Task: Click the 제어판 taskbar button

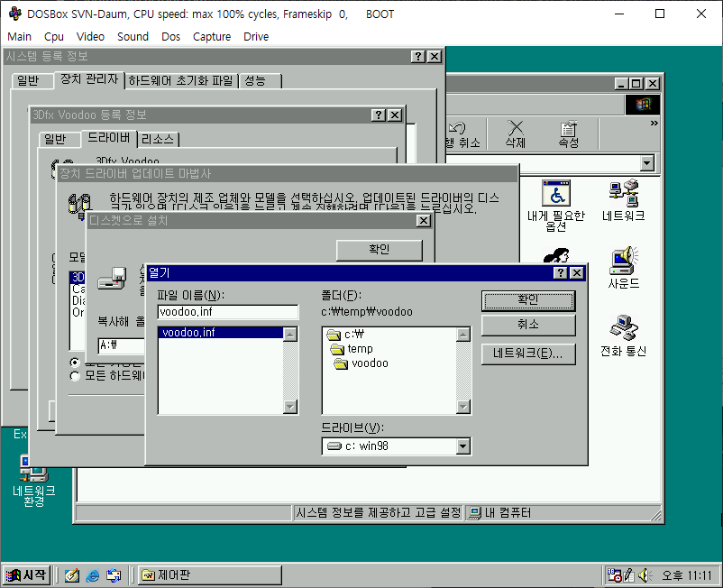Action: (210, 575)
